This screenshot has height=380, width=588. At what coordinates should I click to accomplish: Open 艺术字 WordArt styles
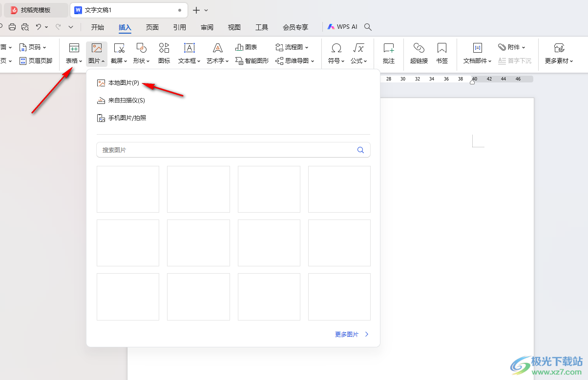pos(217,54)
